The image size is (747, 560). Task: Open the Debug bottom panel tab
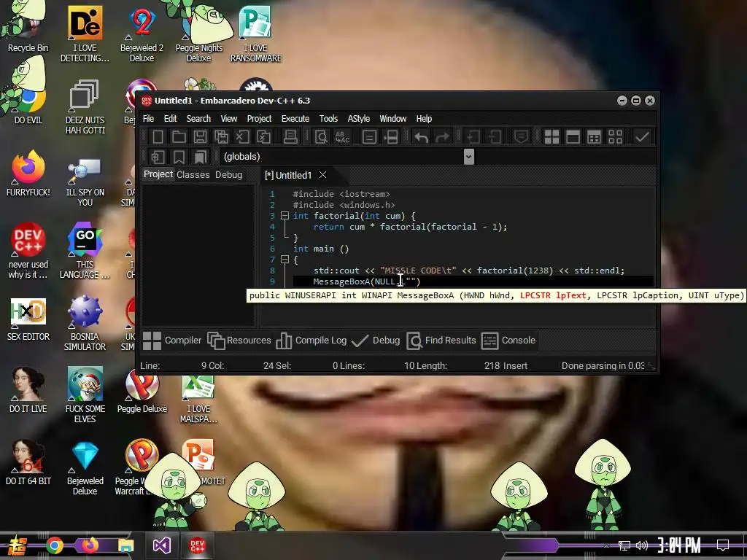[376, 341]
